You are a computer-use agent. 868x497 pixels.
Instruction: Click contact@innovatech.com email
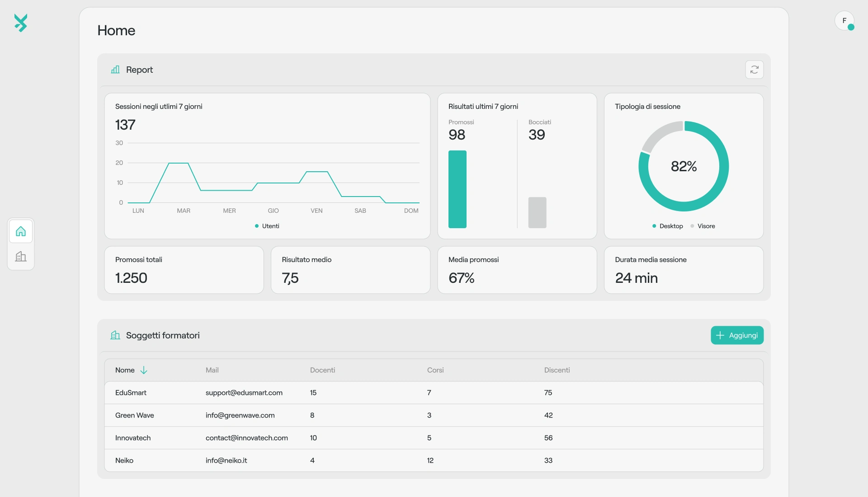coord(247,438)
